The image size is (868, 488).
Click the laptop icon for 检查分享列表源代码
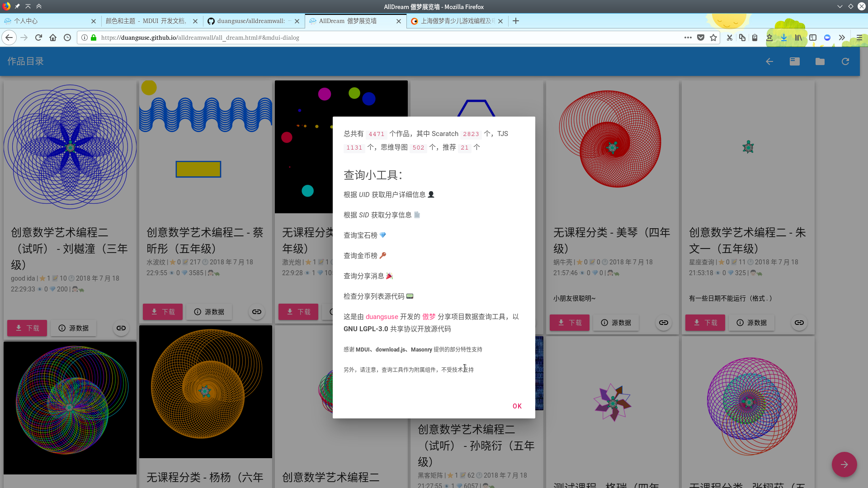(x=410, y=296)
